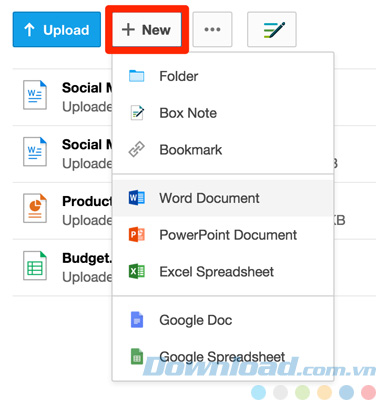The image size is (376, 400).
Task: Click the upward arrow inside the Upload button
Action: 29,30
